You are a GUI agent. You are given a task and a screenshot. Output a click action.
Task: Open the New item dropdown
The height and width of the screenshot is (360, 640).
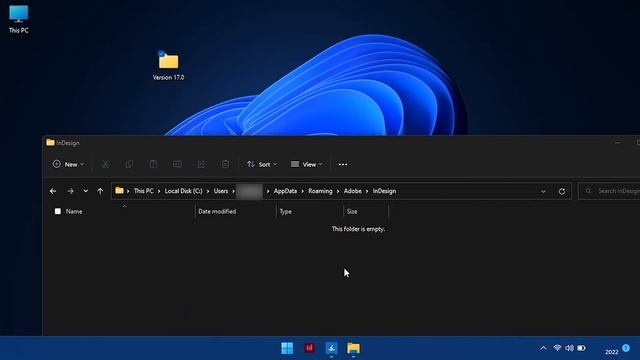coord(68,164)
